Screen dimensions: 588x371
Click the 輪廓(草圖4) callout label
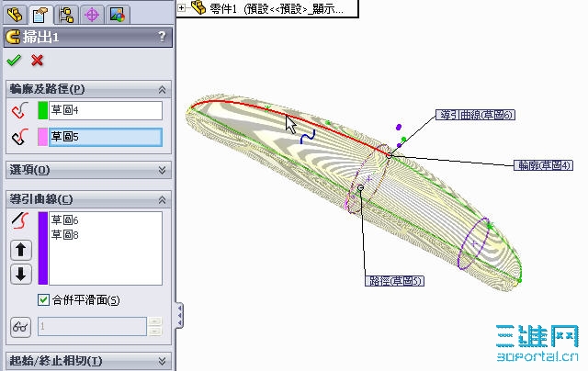click(x=543, y=165)
